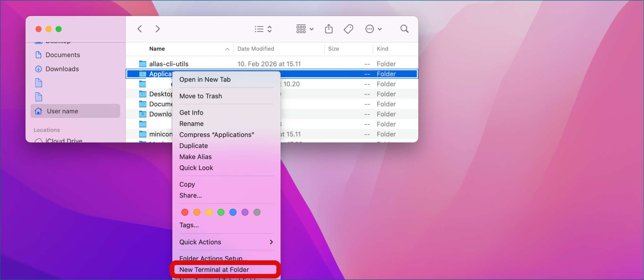
Task: Open the list view switcher
Action: (x=263, y=29)
